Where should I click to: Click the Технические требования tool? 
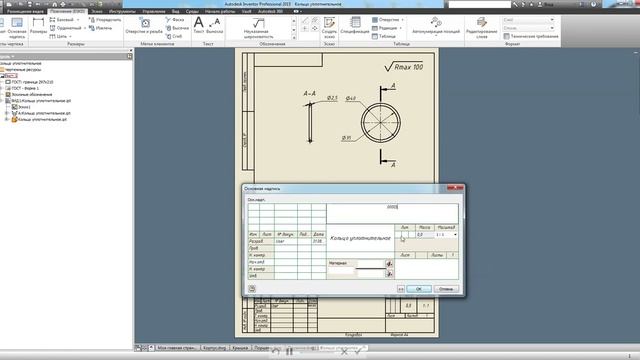531,36
